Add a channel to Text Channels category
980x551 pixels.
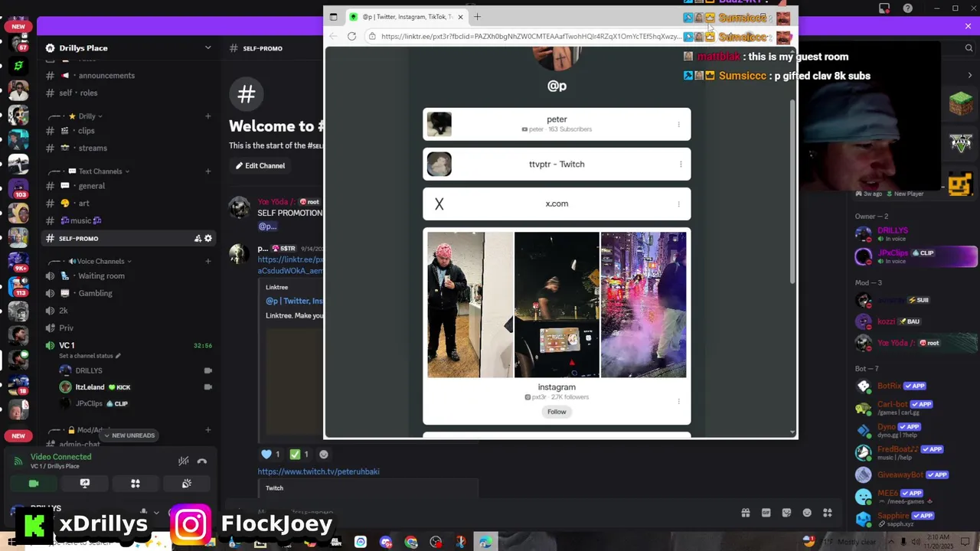tap(207, 171)
